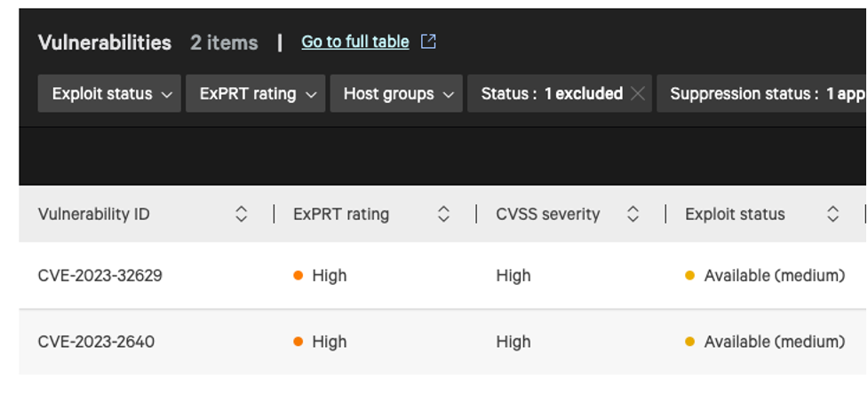Screen dimensions: 868x410
Task: Click the external link icon beside Go to full table
Action: 428,42
